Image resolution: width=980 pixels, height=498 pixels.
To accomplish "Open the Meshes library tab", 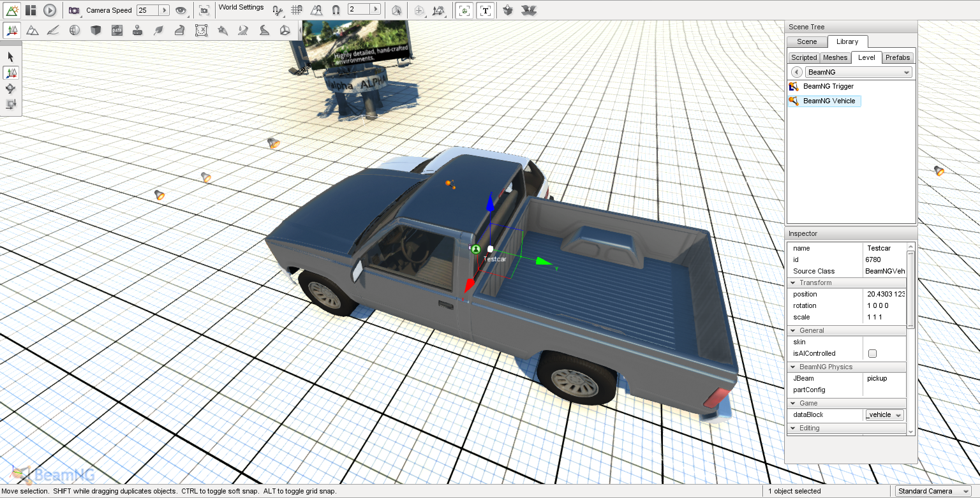I will click(x=835, y=57).
